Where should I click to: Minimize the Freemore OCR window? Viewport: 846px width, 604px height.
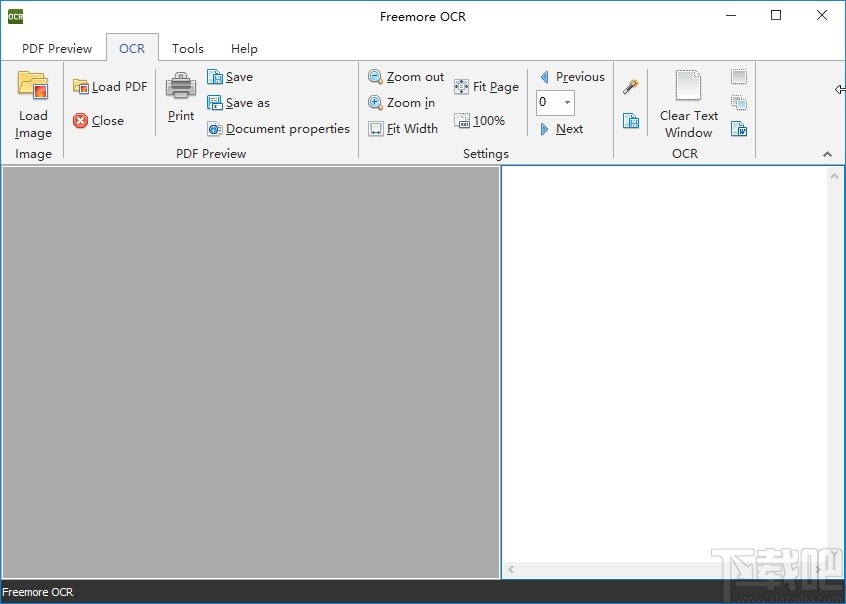(731, 16)
